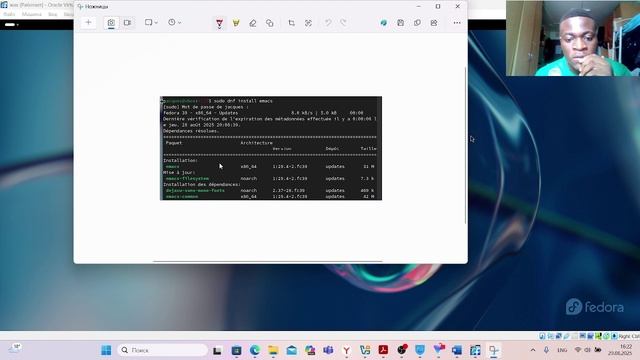
Task: Select the red ballpoint pen tool
Action: click(x=220, y=23)
